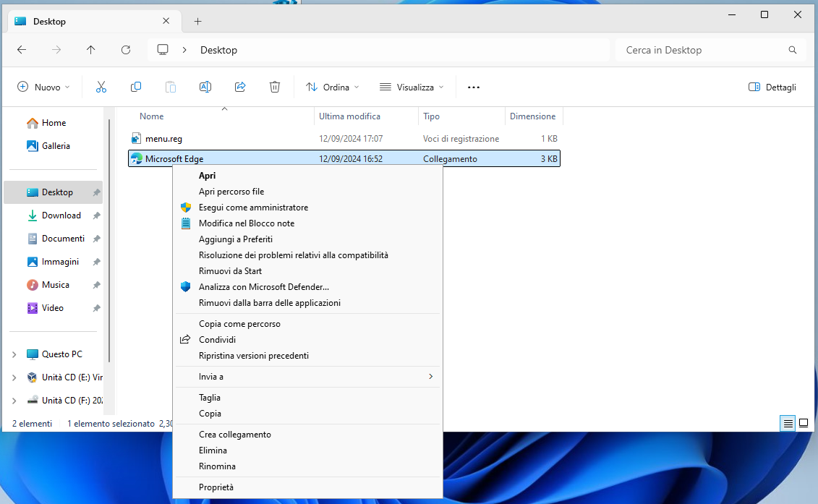818x504 pixels.
Task: Open the Visualizza dropdown
Action: [412, 87]
